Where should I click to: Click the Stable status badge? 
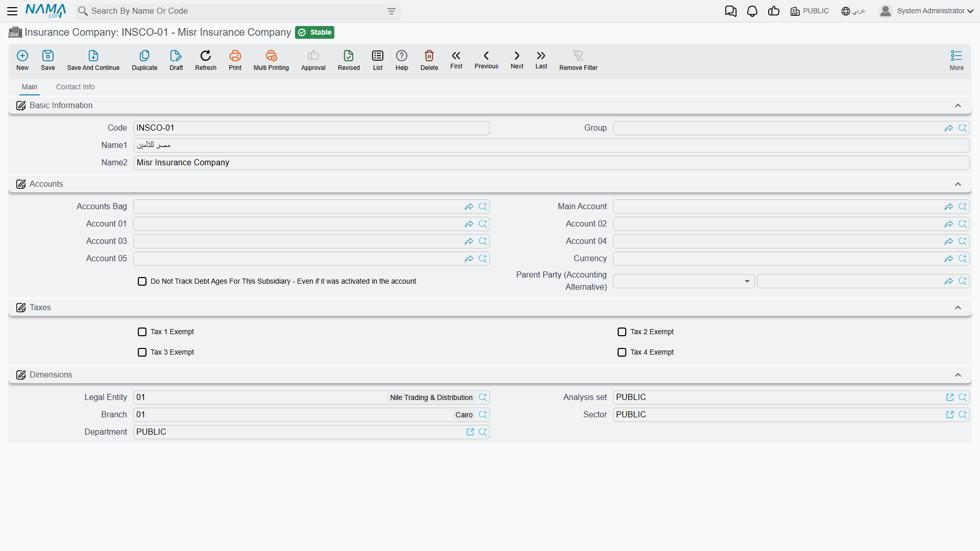point(315,32)
